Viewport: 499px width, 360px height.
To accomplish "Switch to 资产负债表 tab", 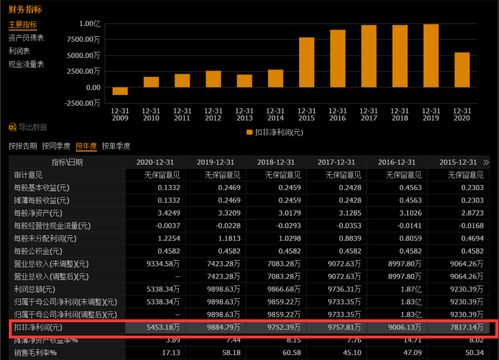I will click(x=26, y=38).
